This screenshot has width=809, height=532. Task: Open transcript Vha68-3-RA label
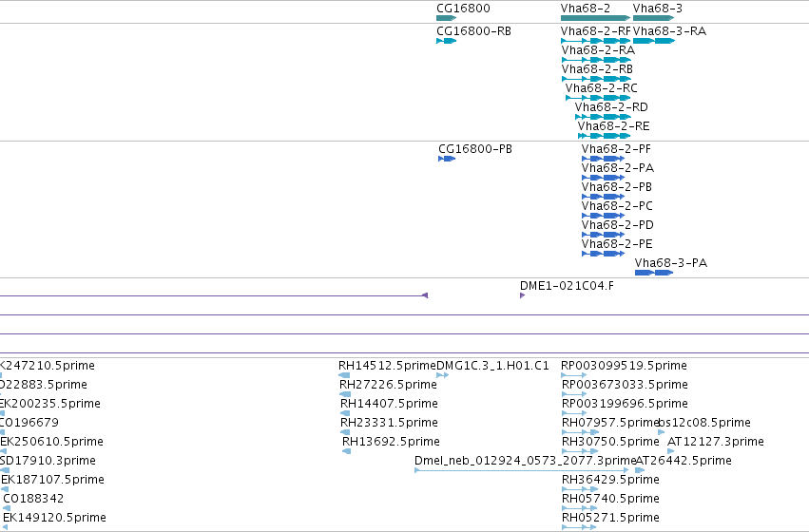(669, 31)
